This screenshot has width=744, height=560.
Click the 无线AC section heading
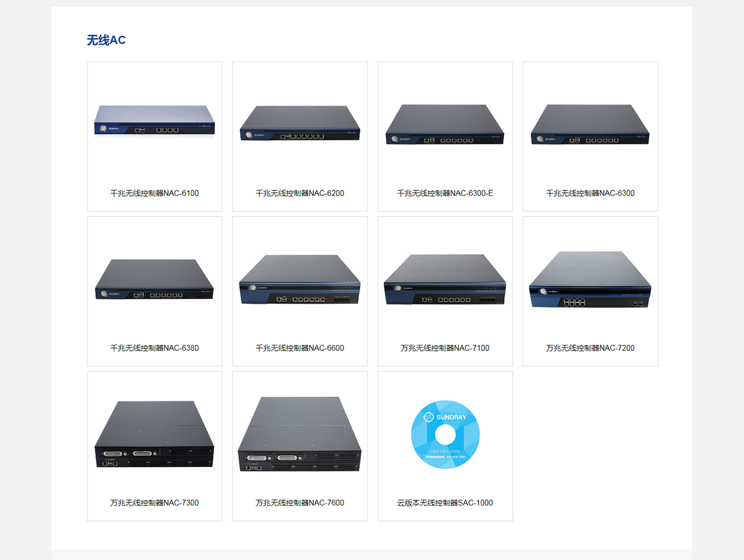tap(106, 40)
